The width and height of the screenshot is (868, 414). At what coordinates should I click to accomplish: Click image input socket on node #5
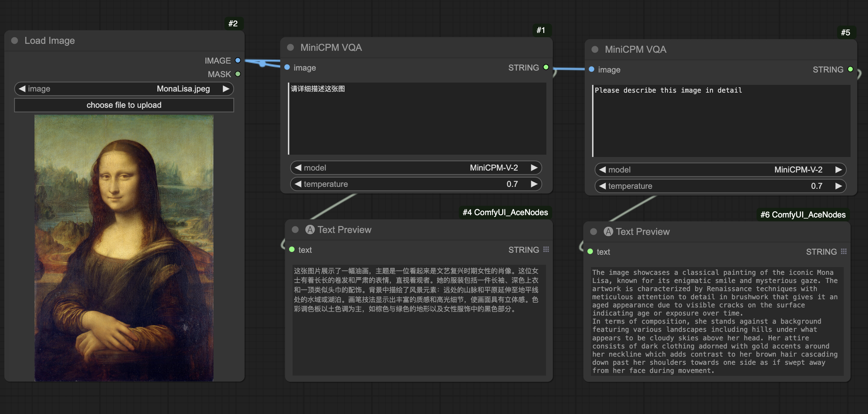point(592,69)
